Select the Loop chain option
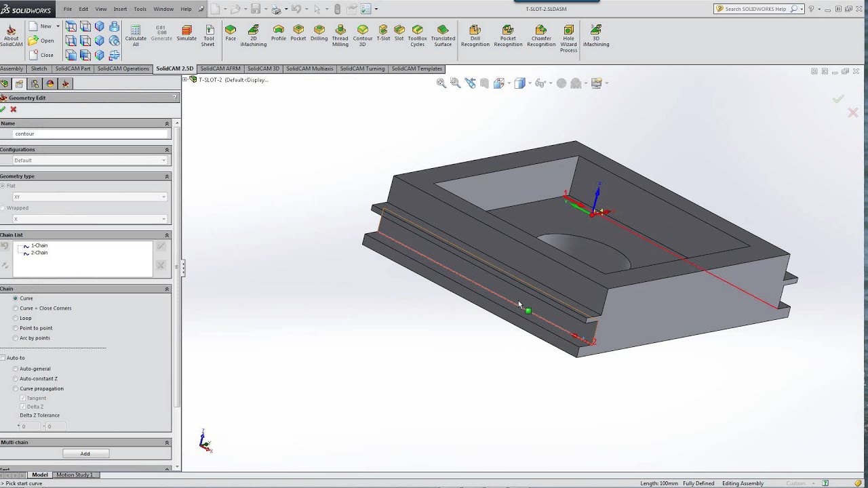 point(16,318)
